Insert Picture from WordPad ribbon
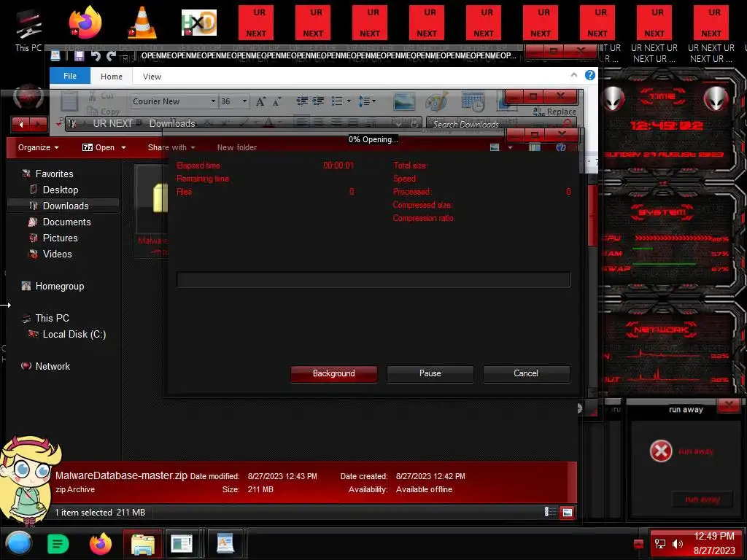This screenshot has height=560, width=747. (404, 101)
